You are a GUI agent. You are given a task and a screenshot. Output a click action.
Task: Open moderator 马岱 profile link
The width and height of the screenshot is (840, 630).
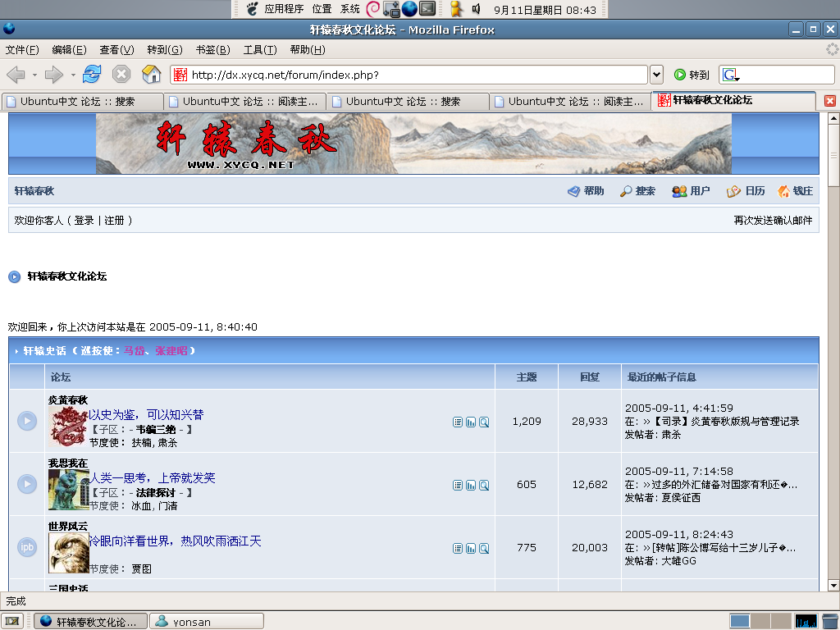point(135,351)
